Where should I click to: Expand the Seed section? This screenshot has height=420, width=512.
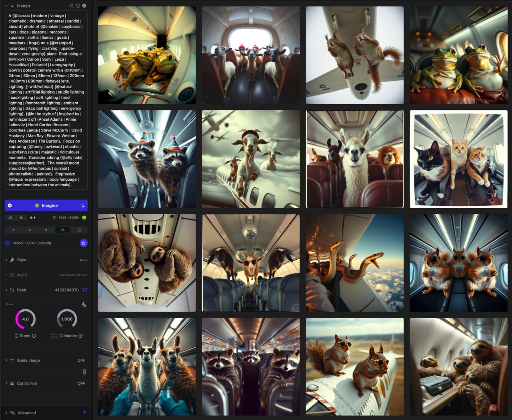click(x=21, y=290)
